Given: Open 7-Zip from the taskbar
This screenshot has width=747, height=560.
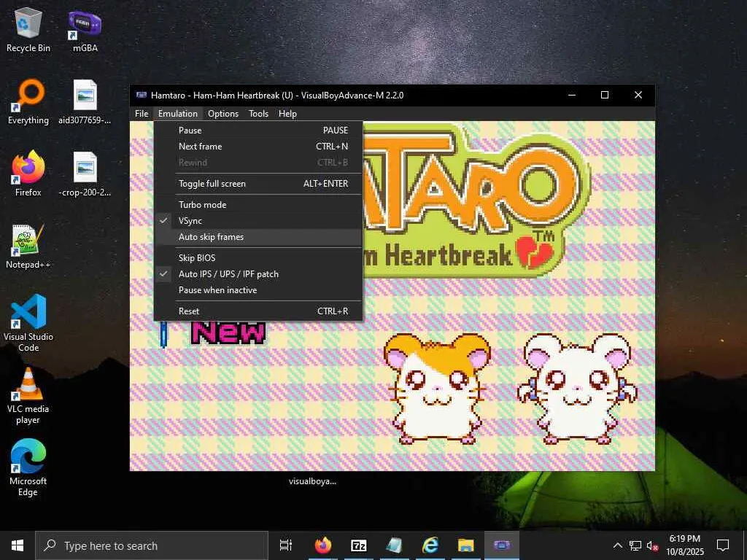Looking at the screenshot, I should (359, 545).
